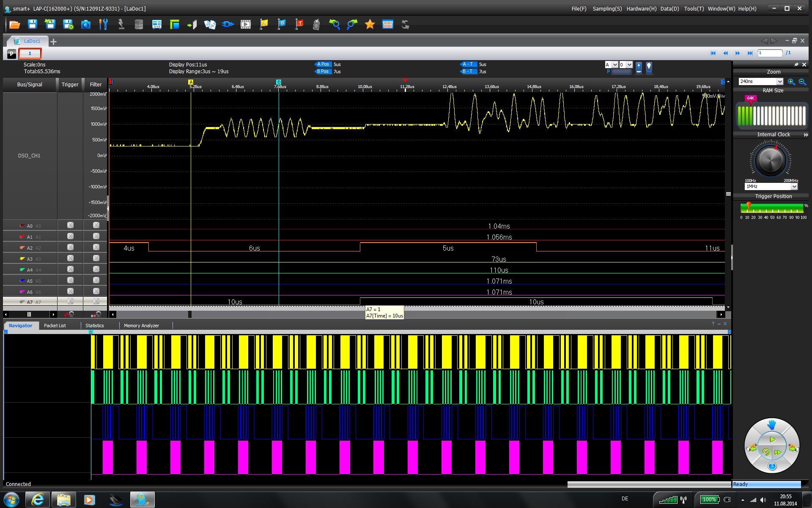
Task: Switch to the Packet List tab
Action: (55, 326)
